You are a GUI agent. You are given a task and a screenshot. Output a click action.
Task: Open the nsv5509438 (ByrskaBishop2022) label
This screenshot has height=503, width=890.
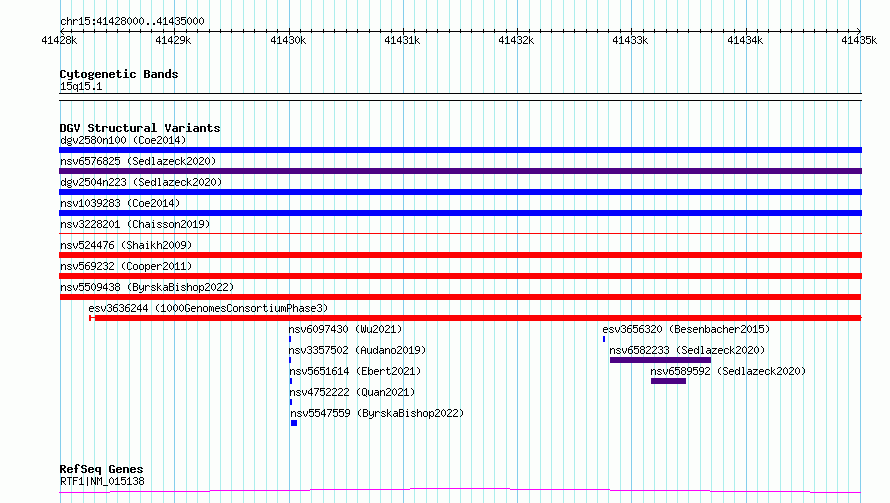146,287
